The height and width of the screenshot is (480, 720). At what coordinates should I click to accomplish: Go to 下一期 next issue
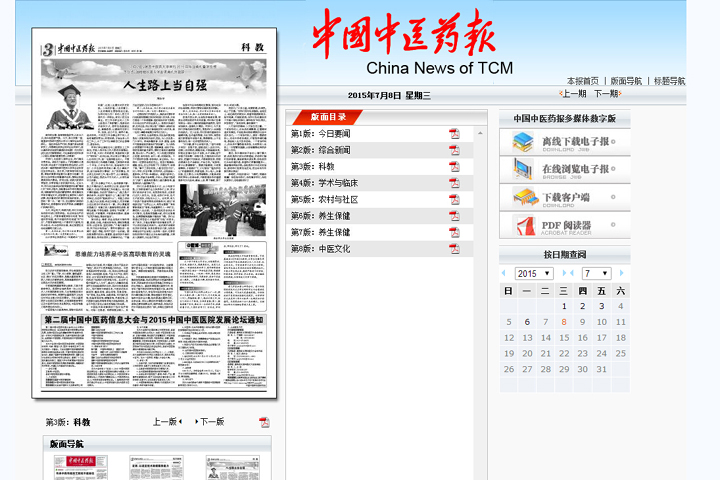click(x=608, y=94)
